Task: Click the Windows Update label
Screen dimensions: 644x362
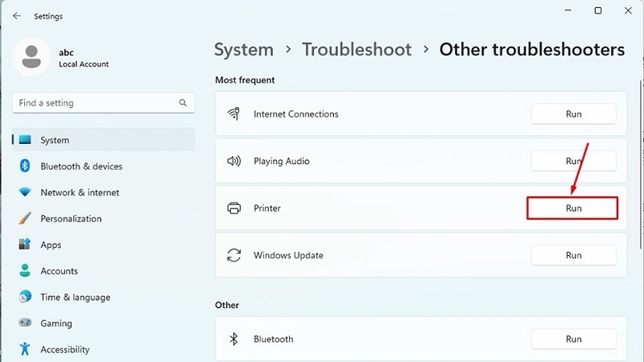Action: coord(288,255)
